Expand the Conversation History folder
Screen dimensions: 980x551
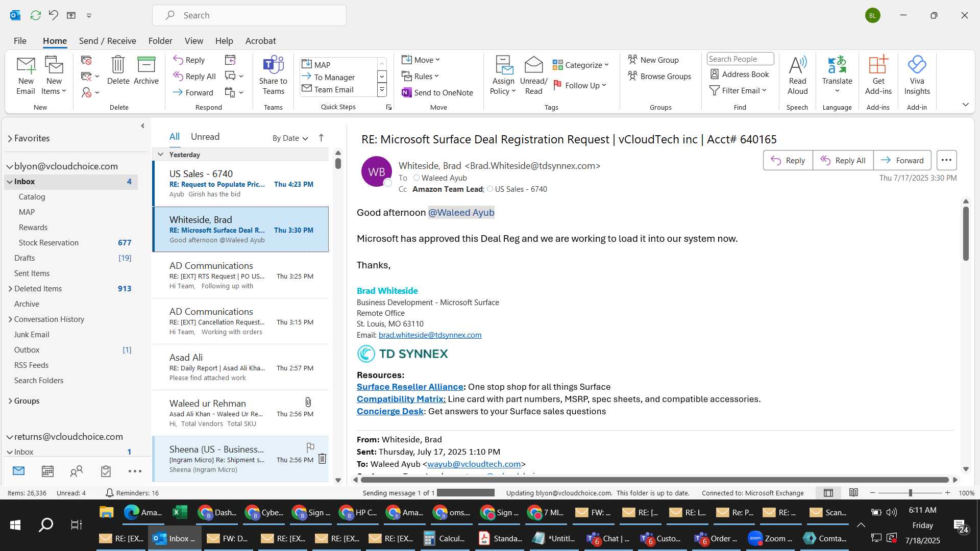click(x=10, y=319)
